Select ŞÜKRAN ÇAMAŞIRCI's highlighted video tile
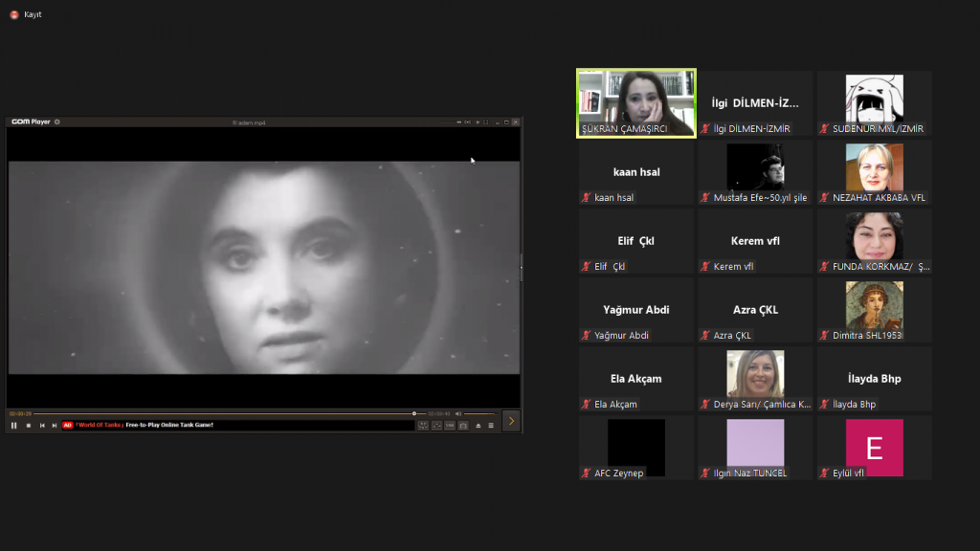The width and height of the screenshot is (980, 551). 635,103
